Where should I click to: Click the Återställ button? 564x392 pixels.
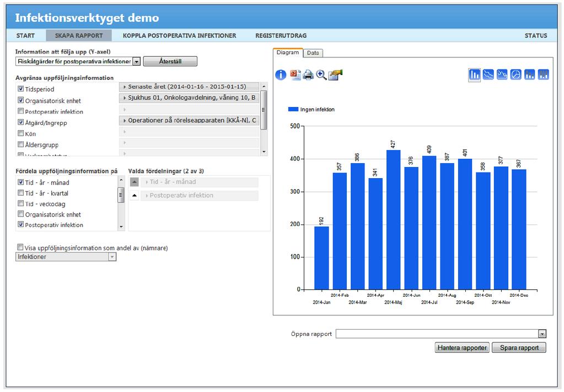point(170,62)
